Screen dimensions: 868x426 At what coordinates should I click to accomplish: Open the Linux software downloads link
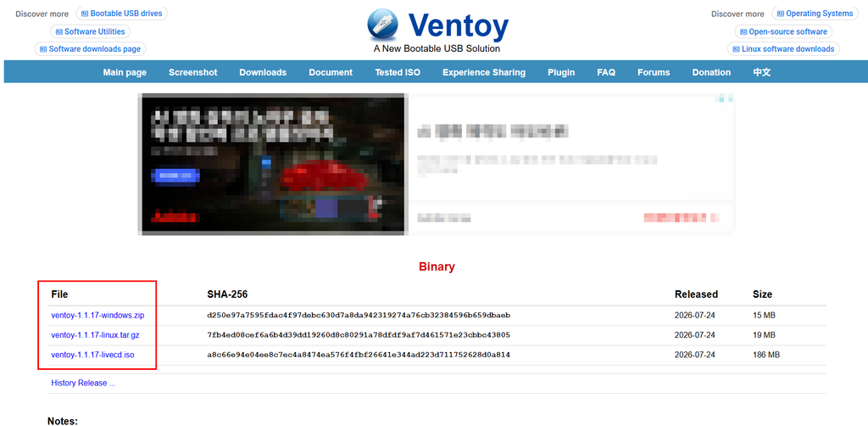tap(783, 48)
